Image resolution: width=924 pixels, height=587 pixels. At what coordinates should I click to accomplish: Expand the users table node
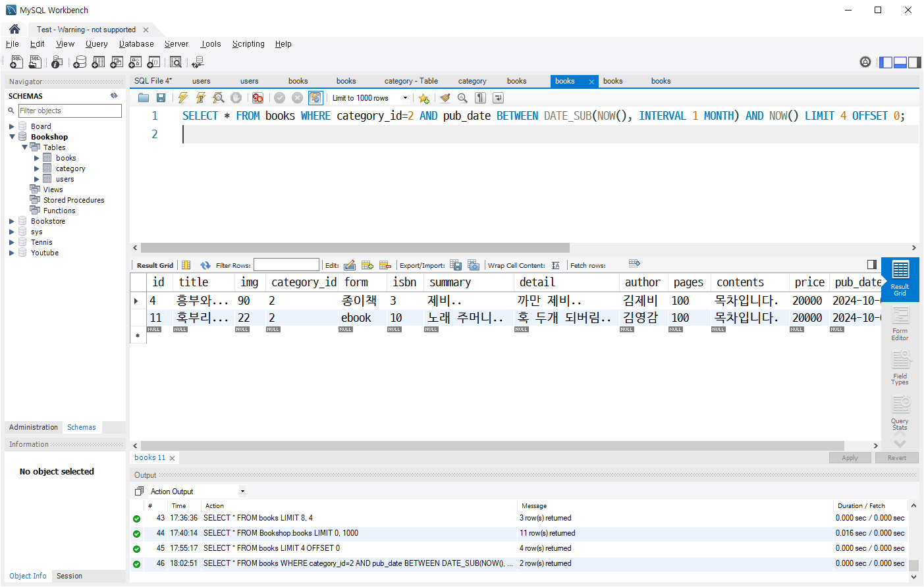tap(37, 179)
